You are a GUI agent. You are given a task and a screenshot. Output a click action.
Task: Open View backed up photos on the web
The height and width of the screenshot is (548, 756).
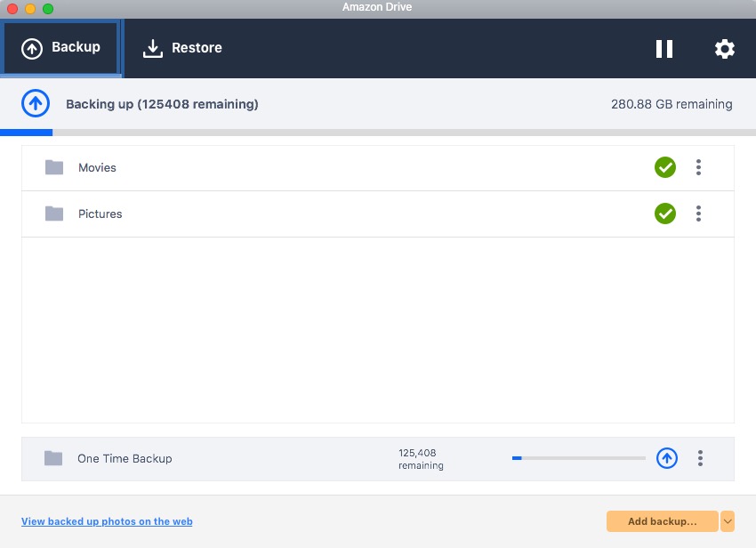point(107,521)
